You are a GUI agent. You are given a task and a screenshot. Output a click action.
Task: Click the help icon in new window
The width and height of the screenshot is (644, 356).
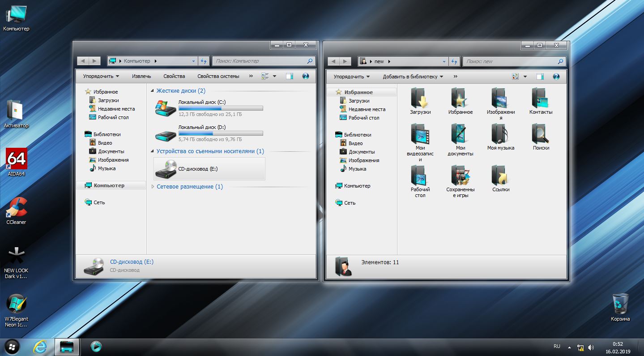556,77
